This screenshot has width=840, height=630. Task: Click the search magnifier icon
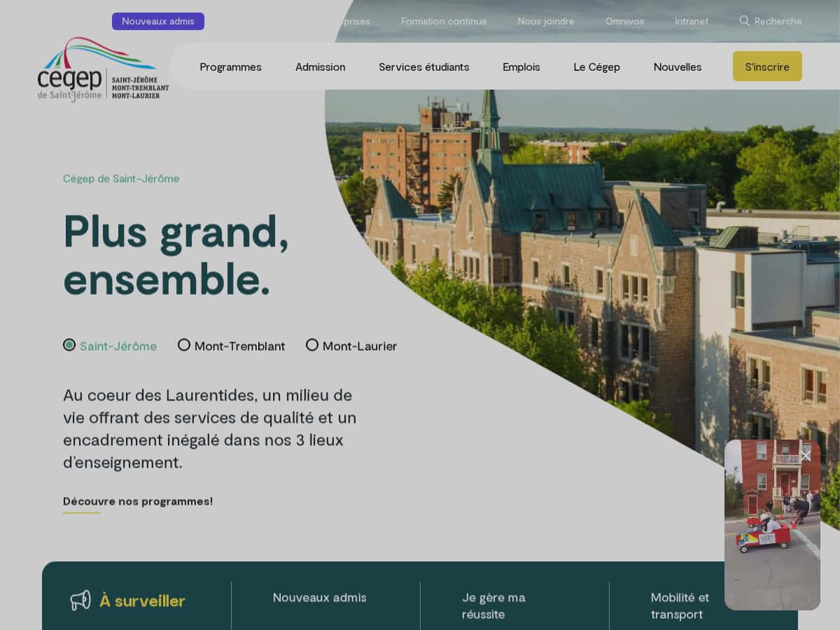click(745, 21)
